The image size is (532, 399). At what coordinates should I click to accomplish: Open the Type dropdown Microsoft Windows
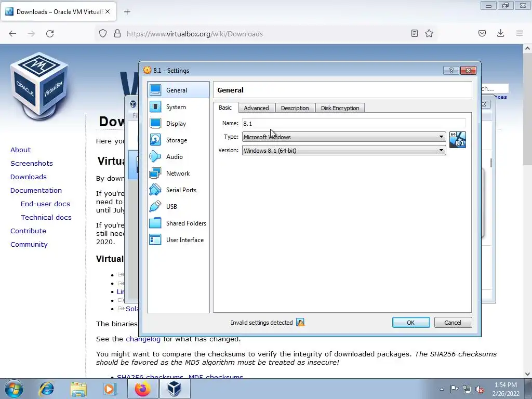pos(344,137)
